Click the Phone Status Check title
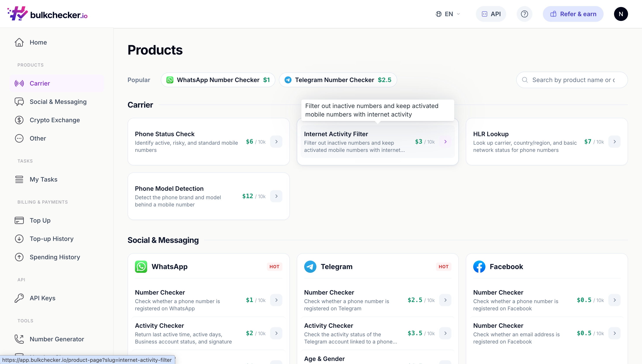 [x=165, y=134]
